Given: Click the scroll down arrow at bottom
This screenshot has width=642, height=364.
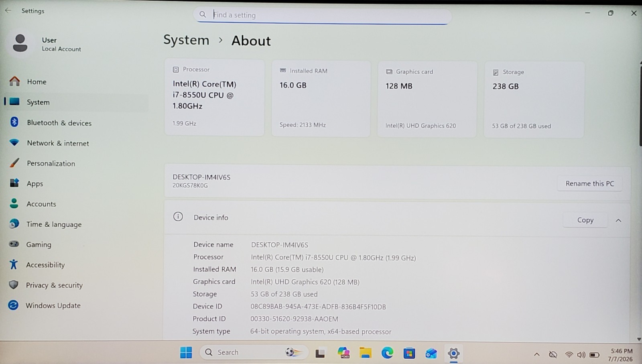Looking at the screenshot, I should coord(639,339).
